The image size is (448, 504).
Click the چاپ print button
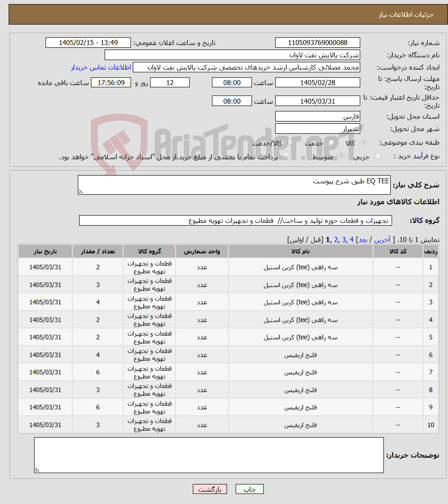tap(250, 489)
